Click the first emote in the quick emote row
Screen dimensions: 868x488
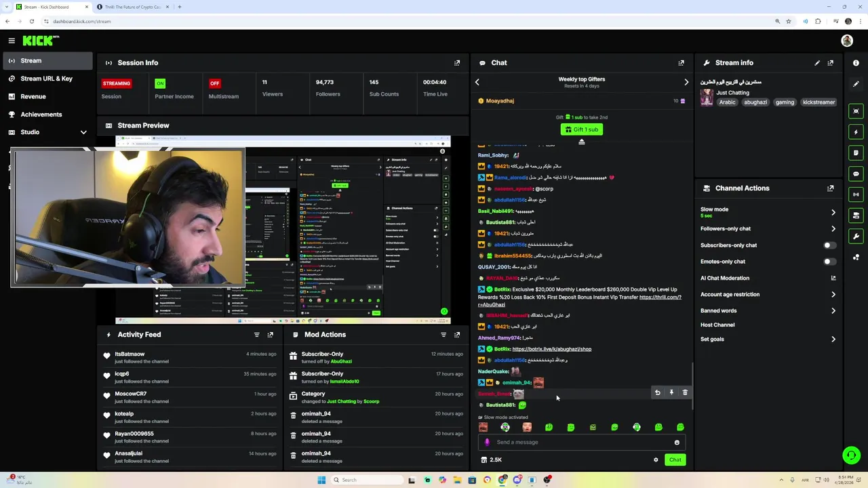(x=483, y=427)
